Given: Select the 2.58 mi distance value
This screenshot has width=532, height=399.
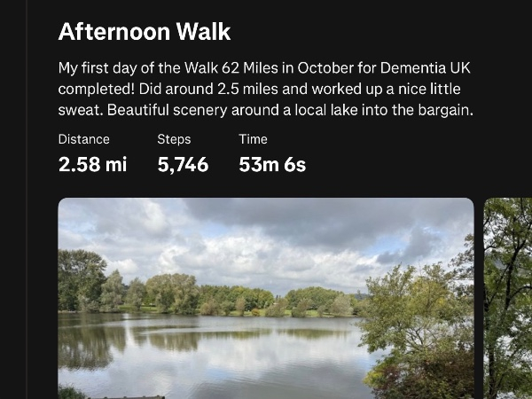Looking at the screenshot, I should pyautogui.click(x=93, y=164).
